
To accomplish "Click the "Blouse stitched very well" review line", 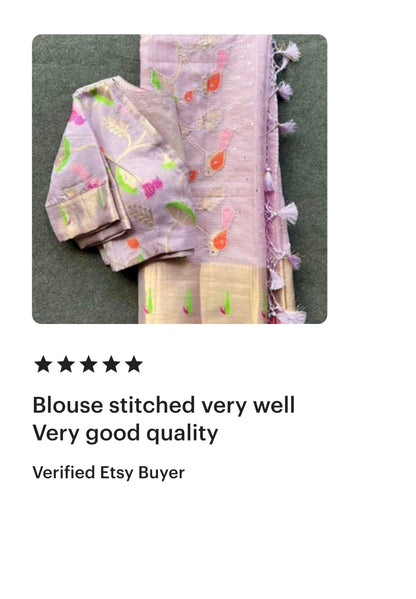I will (164, 405).
